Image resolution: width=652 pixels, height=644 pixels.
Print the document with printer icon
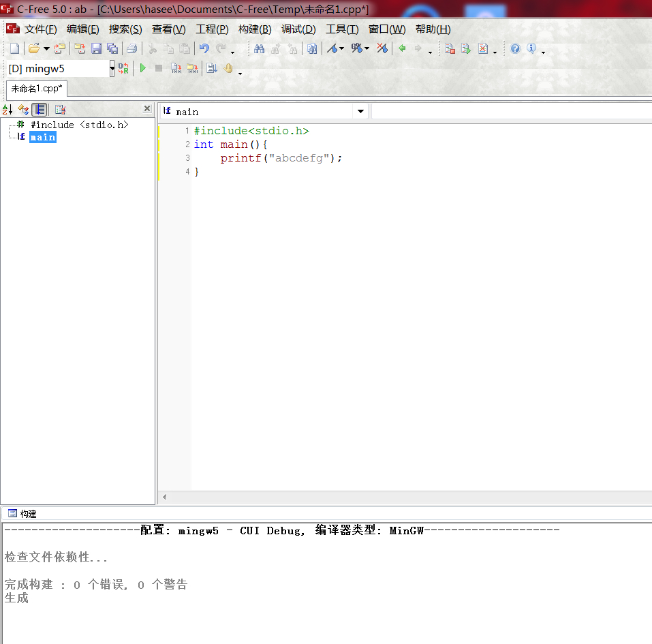pyautogui.click(x=131, y=48)
